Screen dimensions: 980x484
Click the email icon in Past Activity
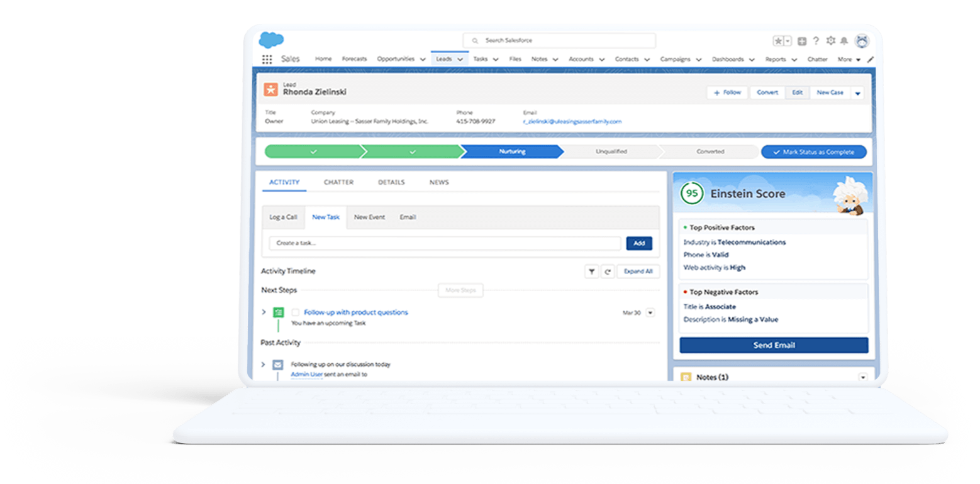tap(278, 365)
